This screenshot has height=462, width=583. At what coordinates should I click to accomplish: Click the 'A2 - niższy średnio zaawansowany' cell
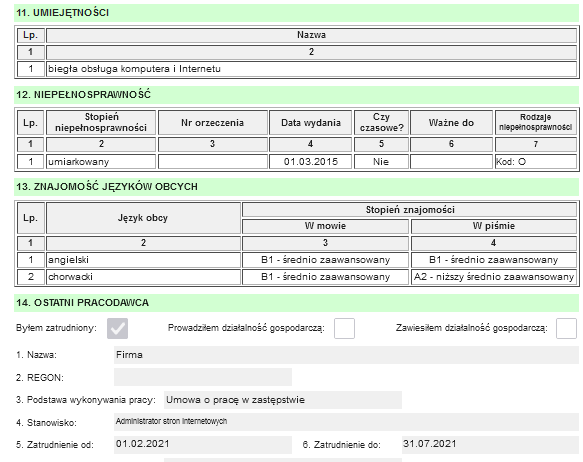pyautogui.click(x=494, y=277)
